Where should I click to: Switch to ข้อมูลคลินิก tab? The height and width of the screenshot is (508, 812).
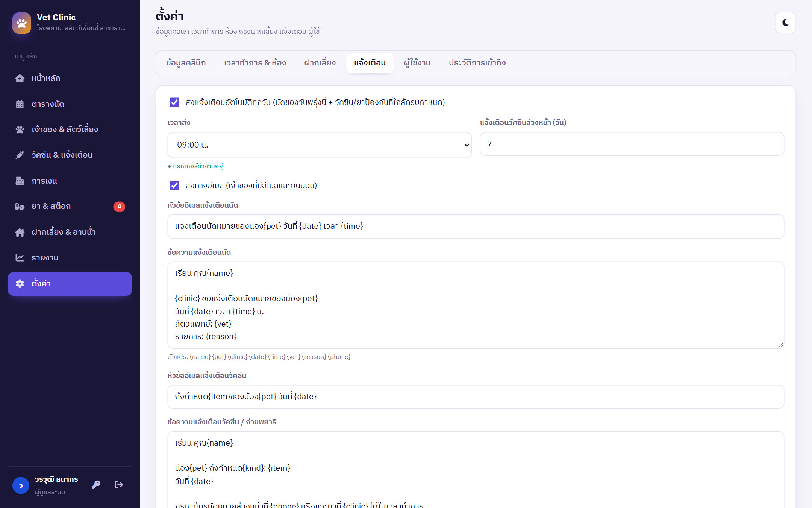pyautogui.click(x=186, y=63)
